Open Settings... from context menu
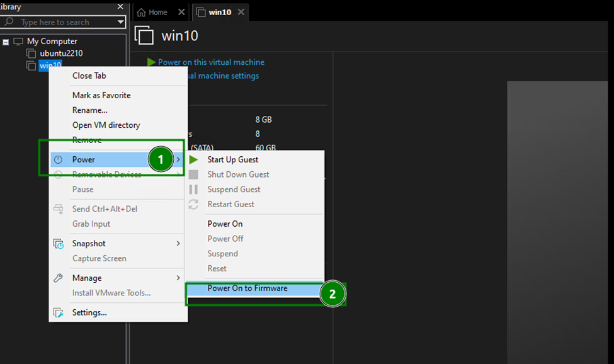614x364 pixels. coord(89,312)
